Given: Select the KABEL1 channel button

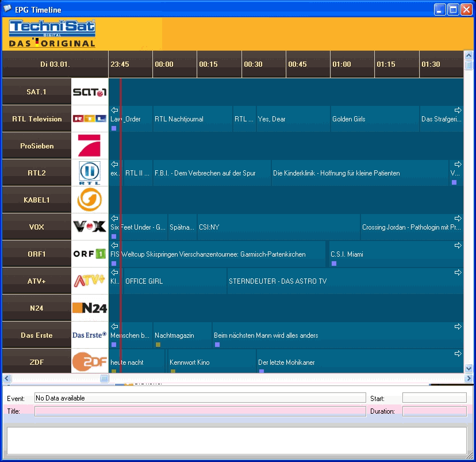Looking at the screenshot, I should (37, 200).
